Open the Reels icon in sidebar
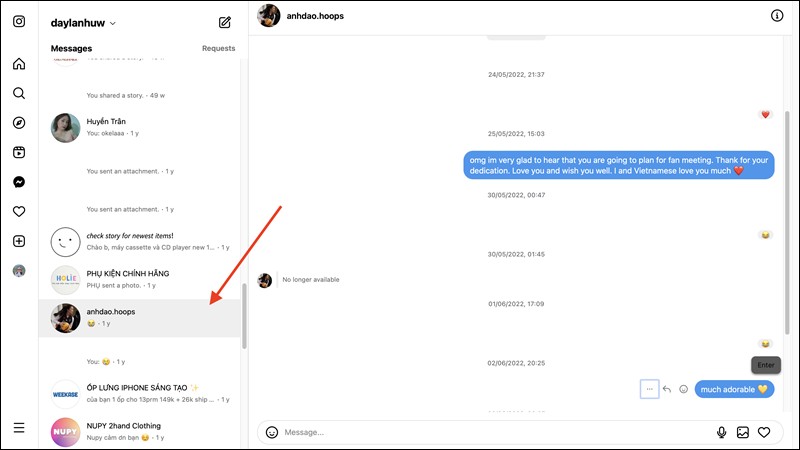Screen dimensions: 800x450 point(19,153)
